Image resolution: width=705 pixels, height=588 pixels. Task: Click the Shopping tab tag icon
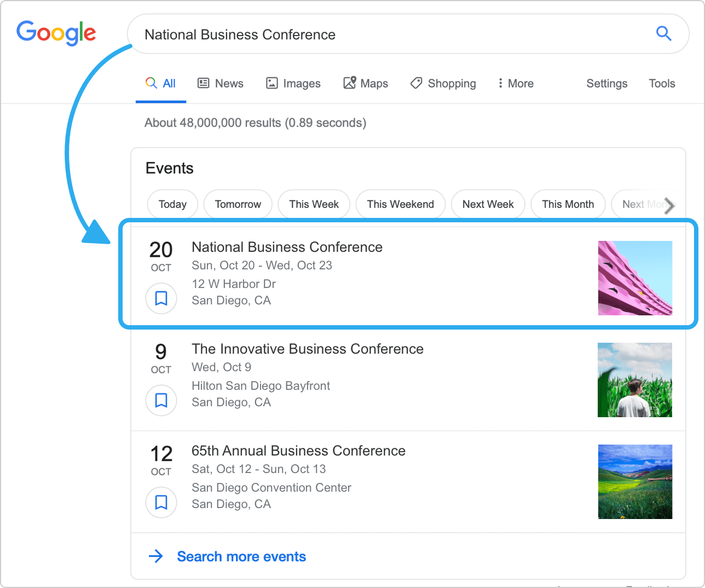click(x=417, y=83)
